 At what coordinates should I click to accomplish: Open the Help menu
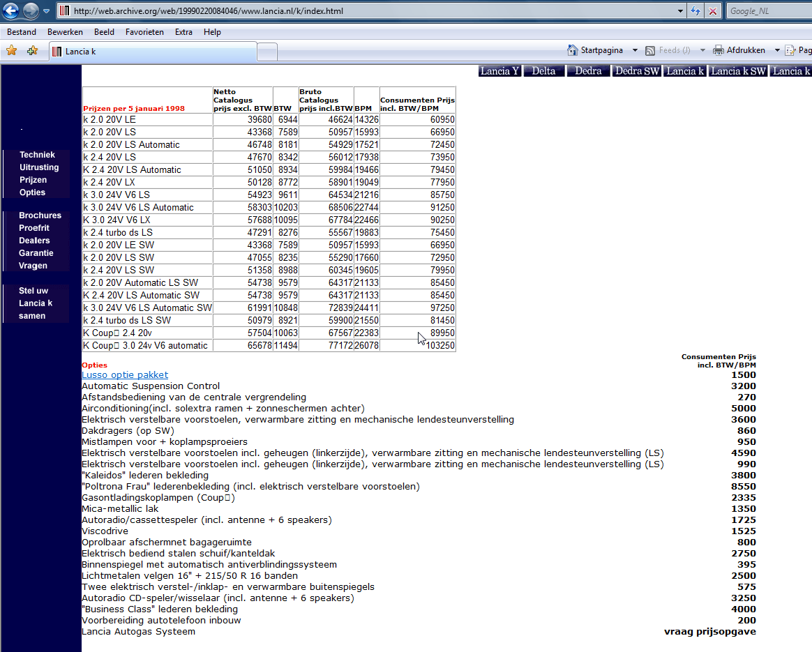coord(212,32)
